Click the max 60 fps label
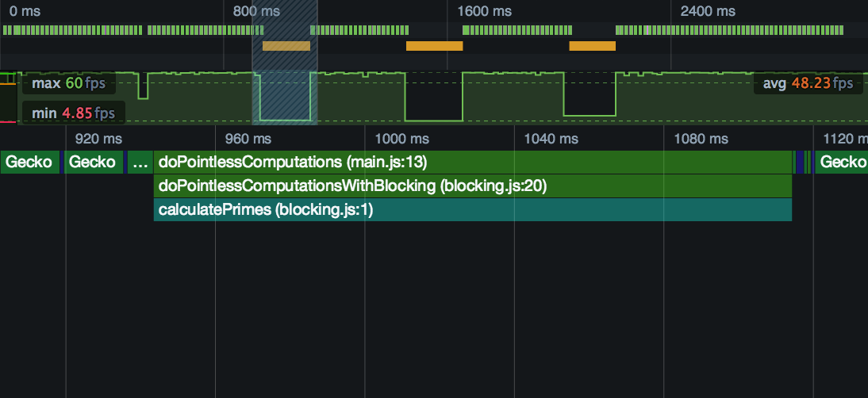Screen dimensions: 868x398 (x=68, y=83)
